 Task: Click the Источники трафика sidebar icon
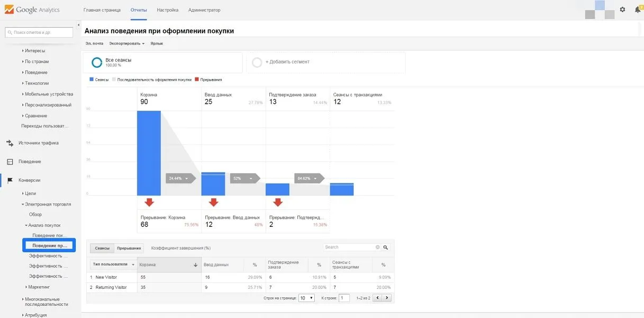pos(10,143)
